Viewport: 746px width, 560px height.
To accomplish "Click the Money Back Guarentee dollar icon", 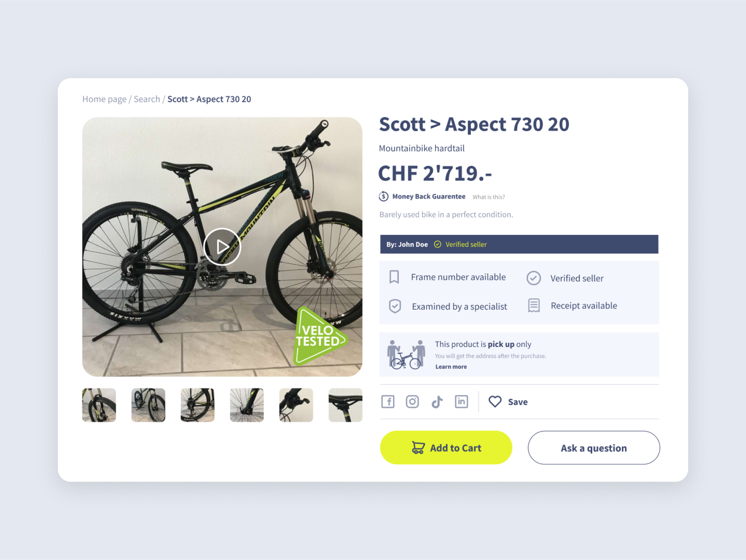I will pos(384,196).
